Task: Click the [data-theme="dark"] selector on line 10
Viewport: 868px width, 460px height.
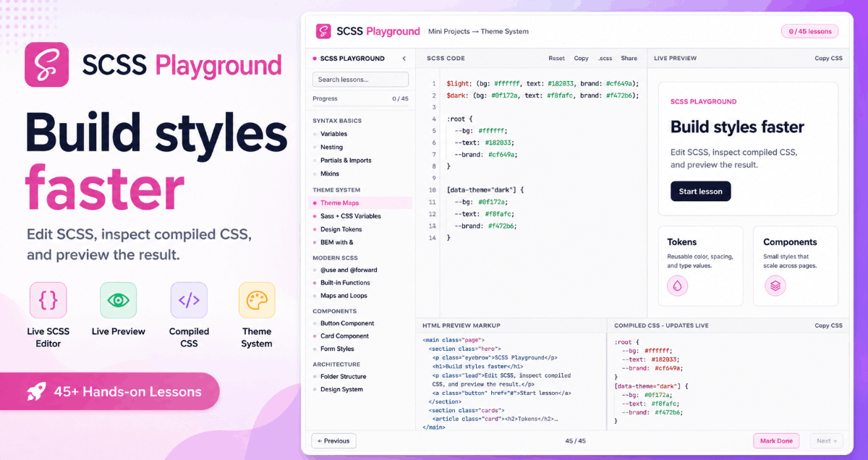Action: pos(485,190)
